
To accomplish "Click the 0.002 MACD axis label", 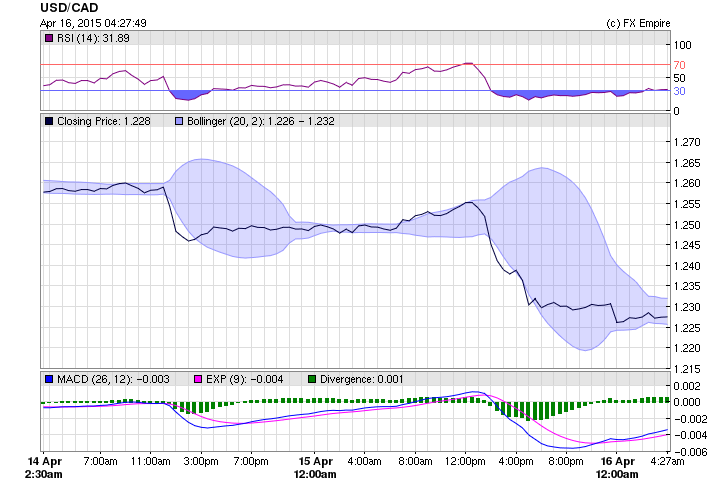I will 687,386.
